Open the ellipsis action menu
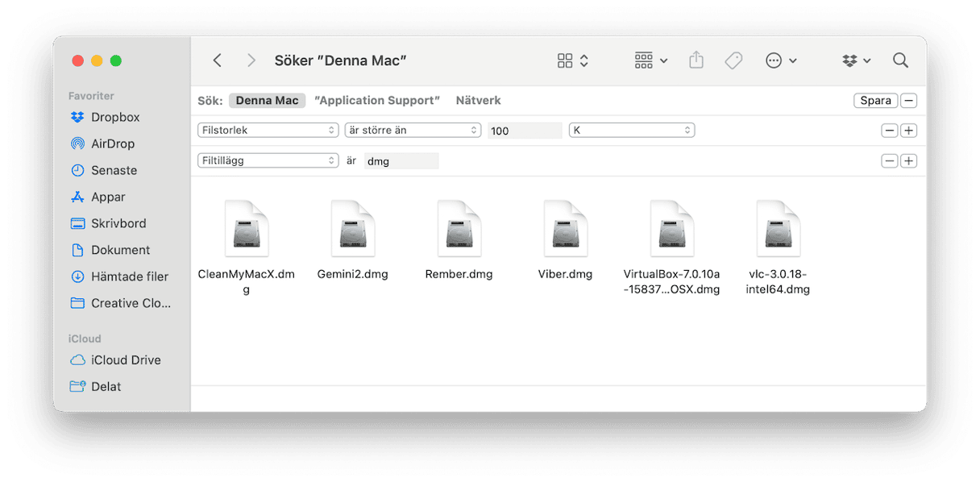The width and height of the screenshot is (980, 482). point(780,60)
